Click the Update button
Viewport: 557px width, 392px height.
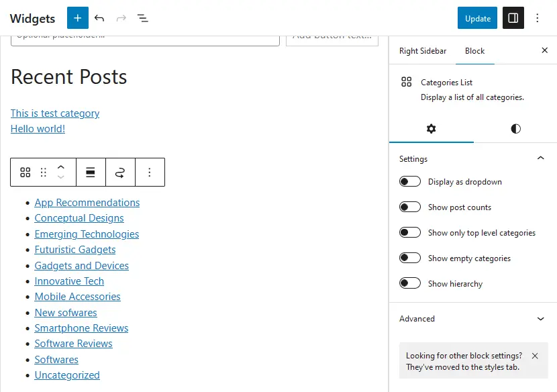tap(477, 18)
